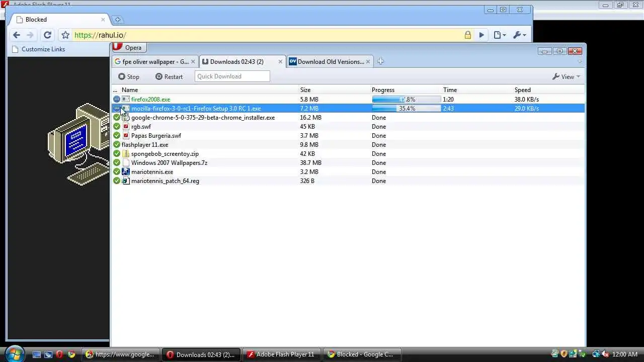Select the rgb.swf download
This screenshot has width=644, height=362.
[x=348, y=126]
